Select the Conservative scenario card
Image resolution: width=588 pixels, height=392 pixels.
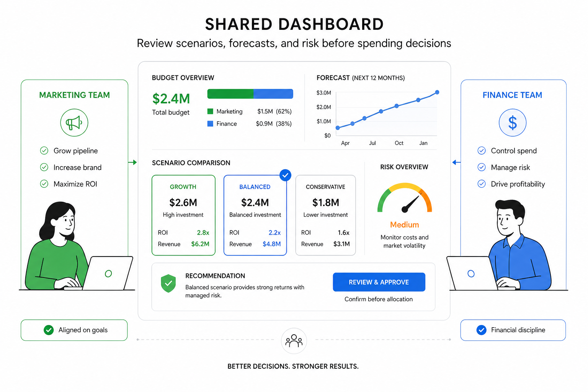(326, 215)
